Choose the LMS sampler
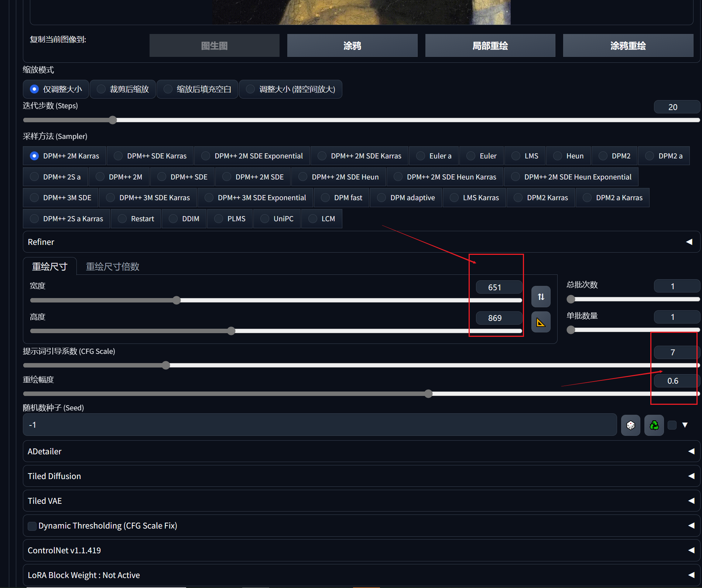The height and width of the screenshot is (588, 702). (x=525, y=156)
